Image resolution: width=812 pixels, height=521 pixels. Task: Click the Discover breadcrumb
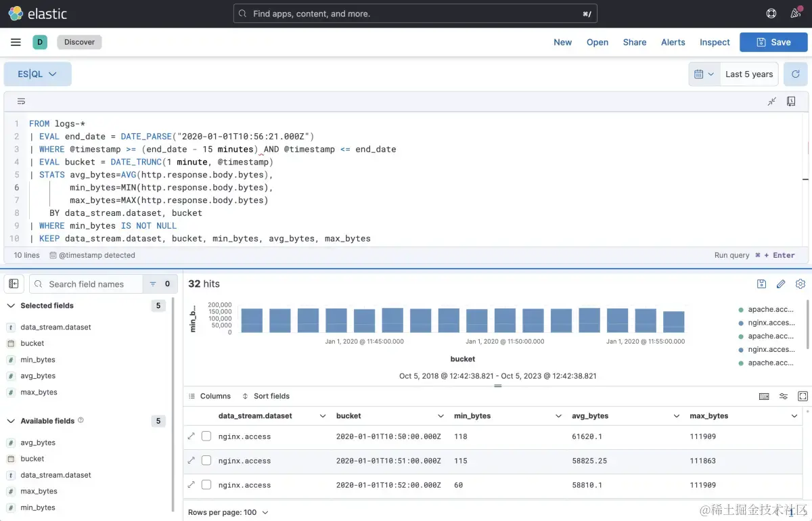pos(80,42)
